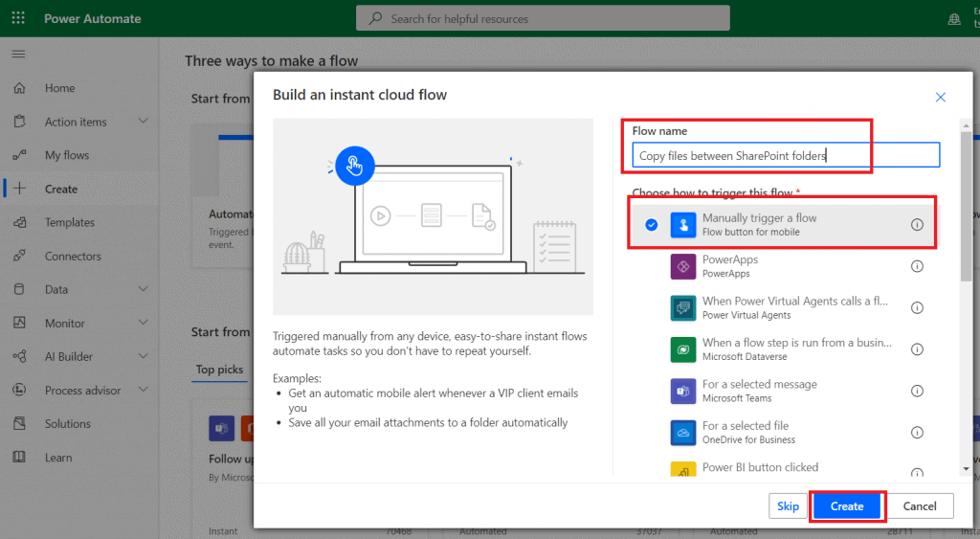
Task: Click the Microsoft Teams trigger icon
Action: point(683,391)
